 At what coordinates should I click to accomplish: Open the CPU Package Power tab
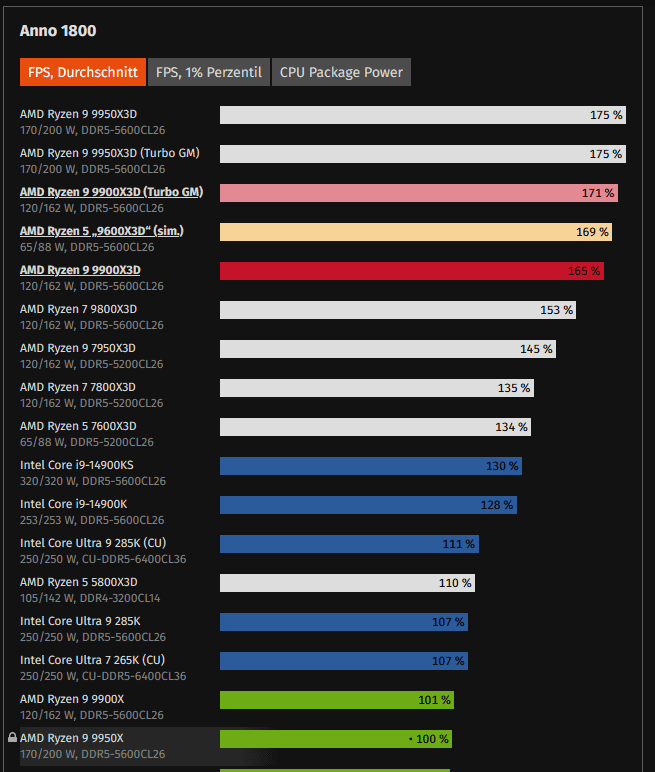[341, 72]
